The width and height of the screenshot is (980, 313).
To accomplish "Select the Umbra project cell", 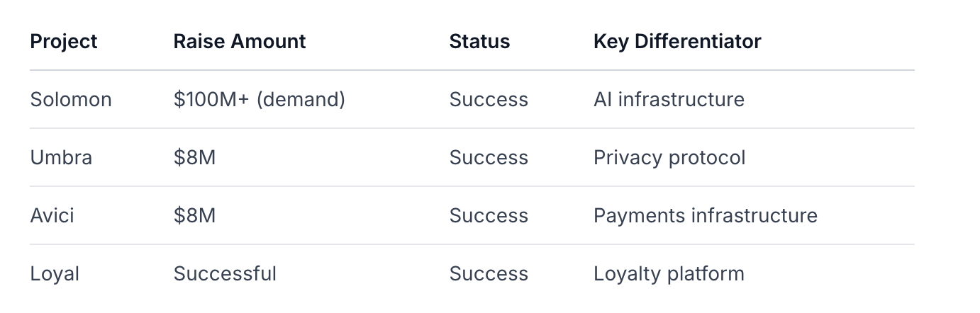I will coord(61,158).
